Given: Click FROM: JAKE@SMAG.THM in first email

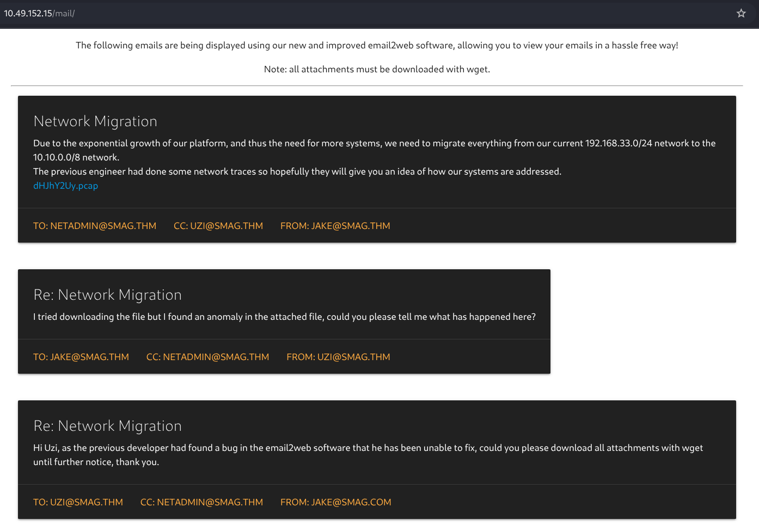Looking at the screenshot, I should click(x=335, y=226).
